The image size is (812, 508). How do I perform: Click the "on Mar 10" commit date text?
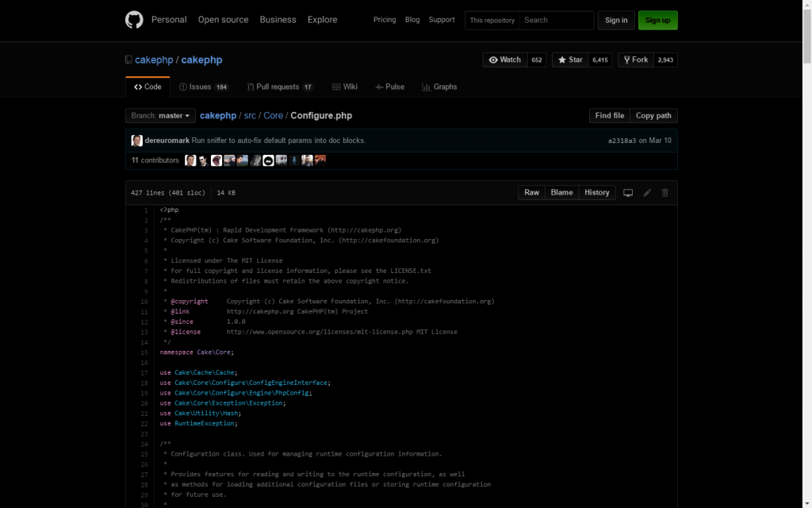(x=655, y=140)
